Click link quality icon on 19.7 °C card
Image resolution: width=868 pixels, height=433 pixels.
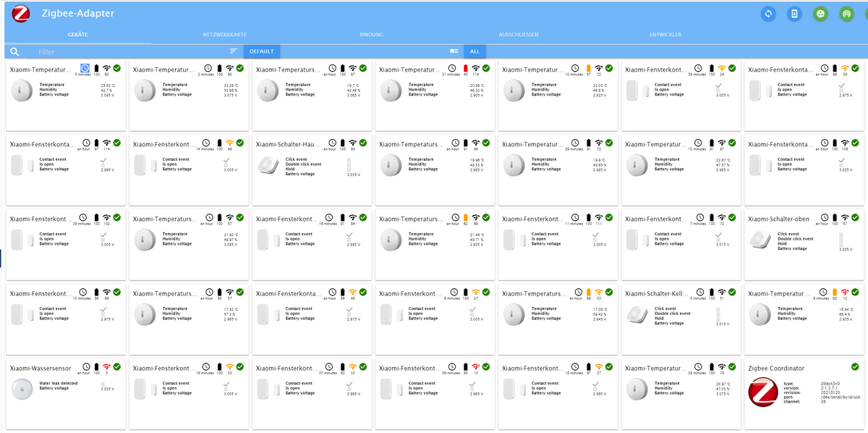pyautogui.click(x=353, y=68)
